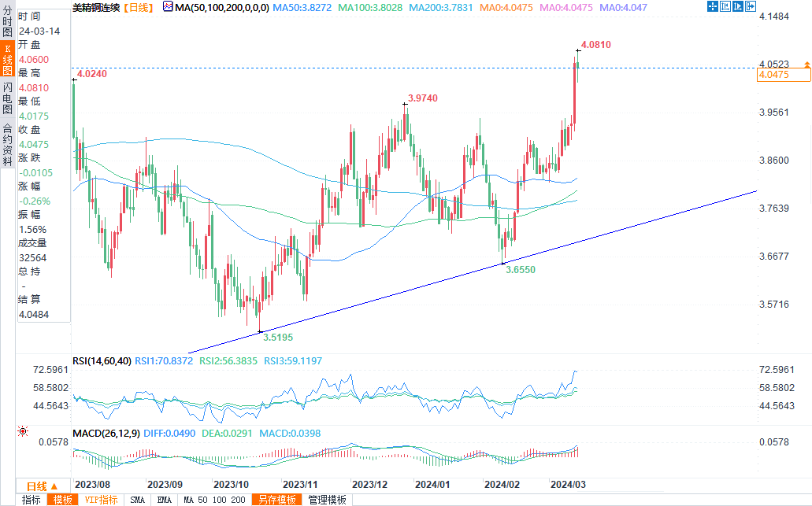The image size is (812, 506).
Task: Open the 合约资料 sidebar tab
Action: tap(7, 144)
